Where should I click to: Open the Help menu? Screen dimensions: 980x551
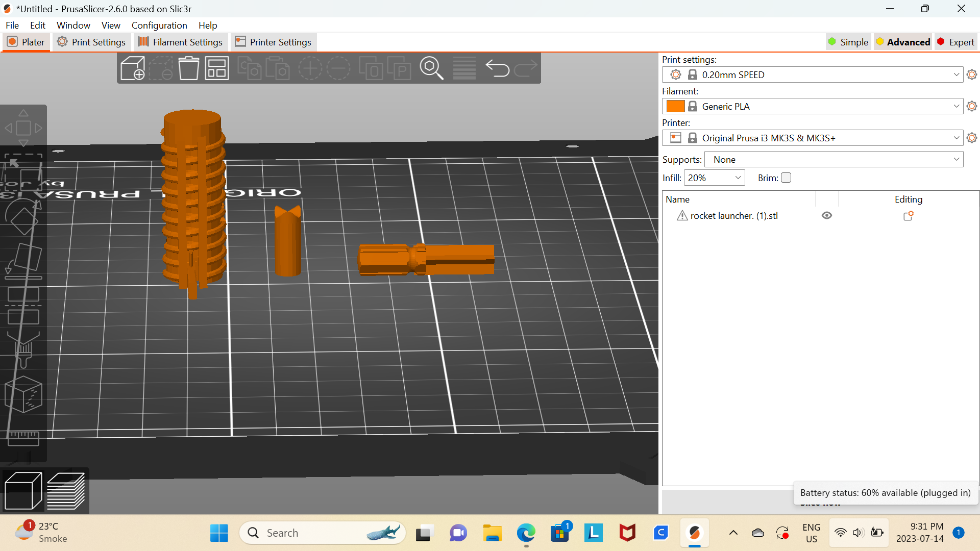pyautogui.click(x=208, y=25)
